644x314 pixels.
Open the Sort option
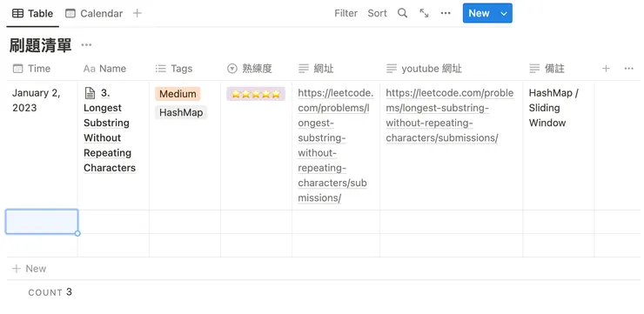point(377,14)
